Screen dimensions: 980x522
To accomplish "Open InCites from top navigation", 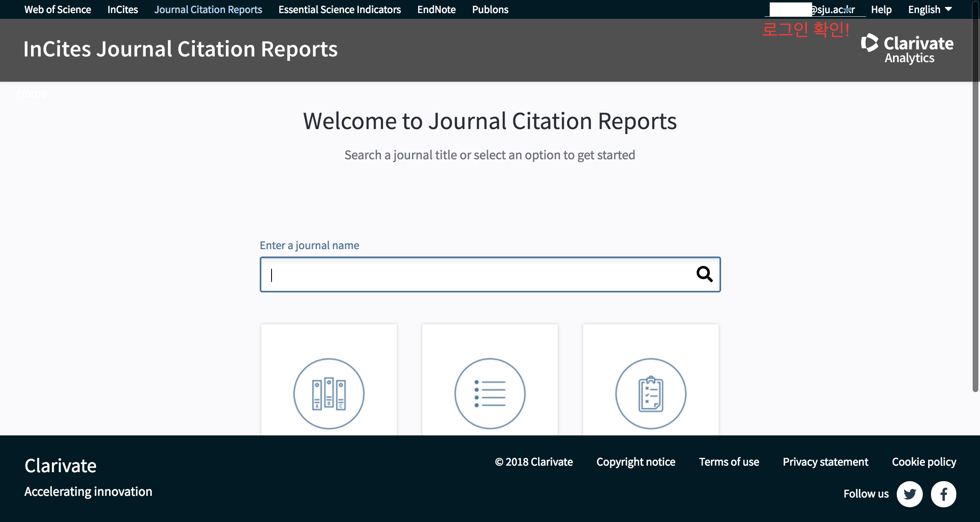I will point(122,9).
